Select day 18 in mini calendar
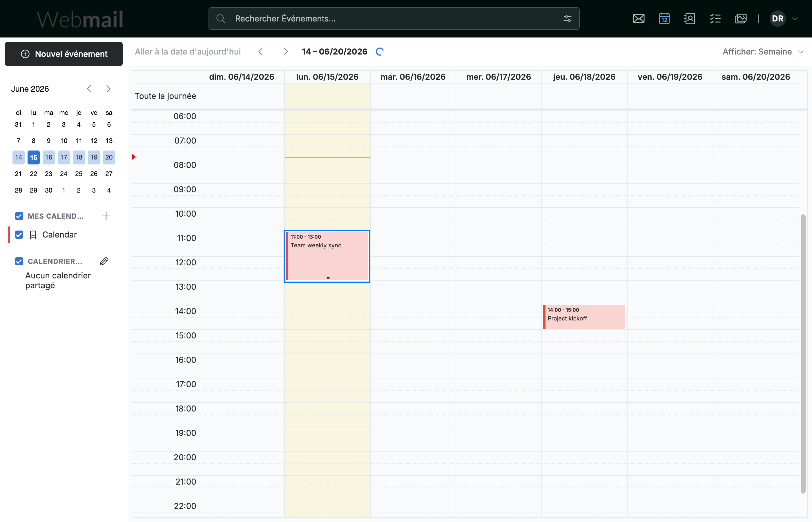This screenshot has height=522, width=812. click(79, 157)
